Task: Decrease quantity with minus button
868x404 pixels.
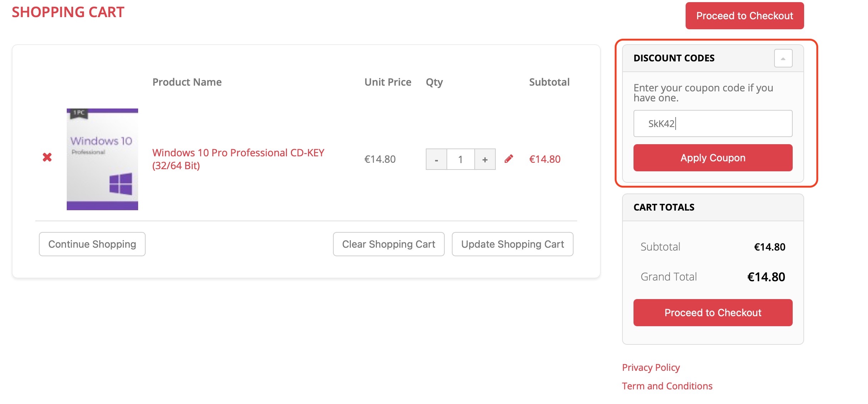Action: 436,160
